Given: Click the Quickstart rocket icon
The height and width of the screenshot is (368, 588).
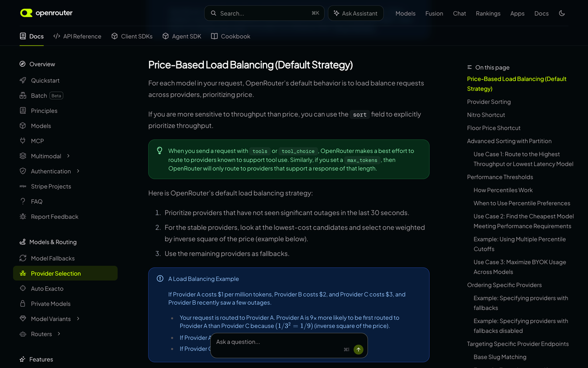Looking at the screenshot, I should [x=23, y=80].
